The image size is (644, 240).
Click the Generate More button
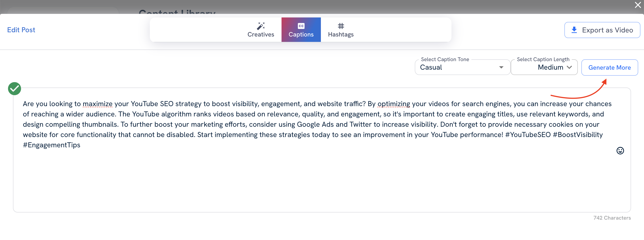(x=610, y=67)
